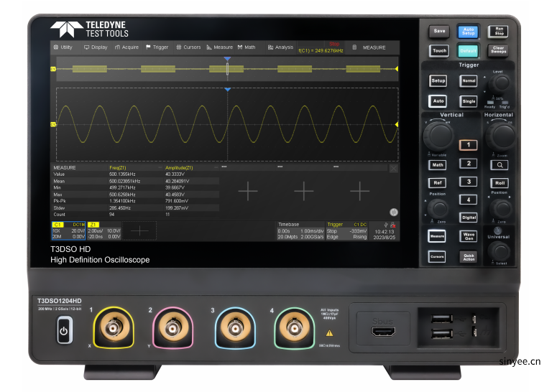Open the Trigger menu in top bar
The image size is (557, 392).
click(157, 47)
